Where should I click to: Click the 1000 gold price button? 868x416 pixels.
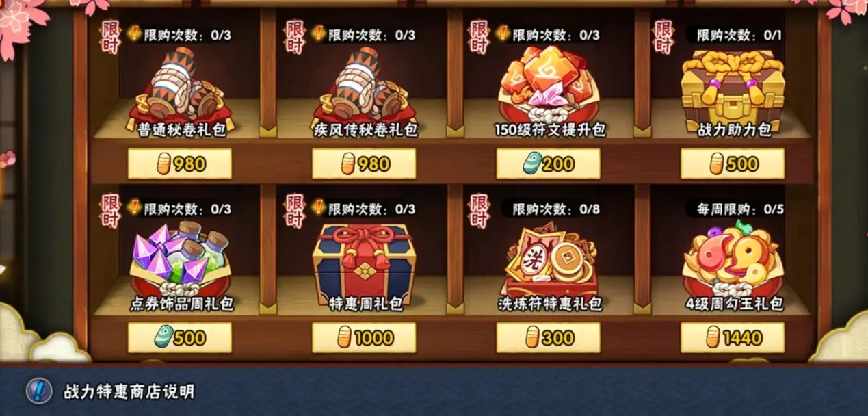coord(364,338)
